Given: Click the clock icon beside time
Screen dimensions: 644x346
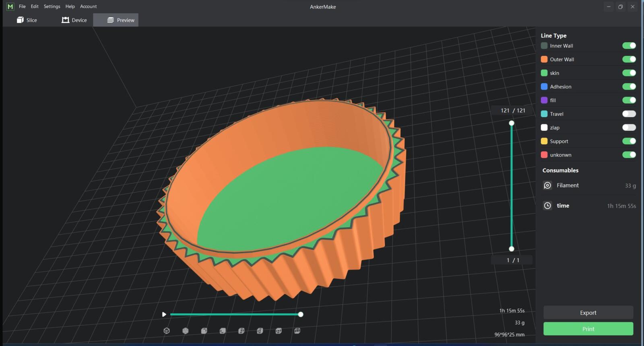Looking at the screenshot, I should (547, 206).
